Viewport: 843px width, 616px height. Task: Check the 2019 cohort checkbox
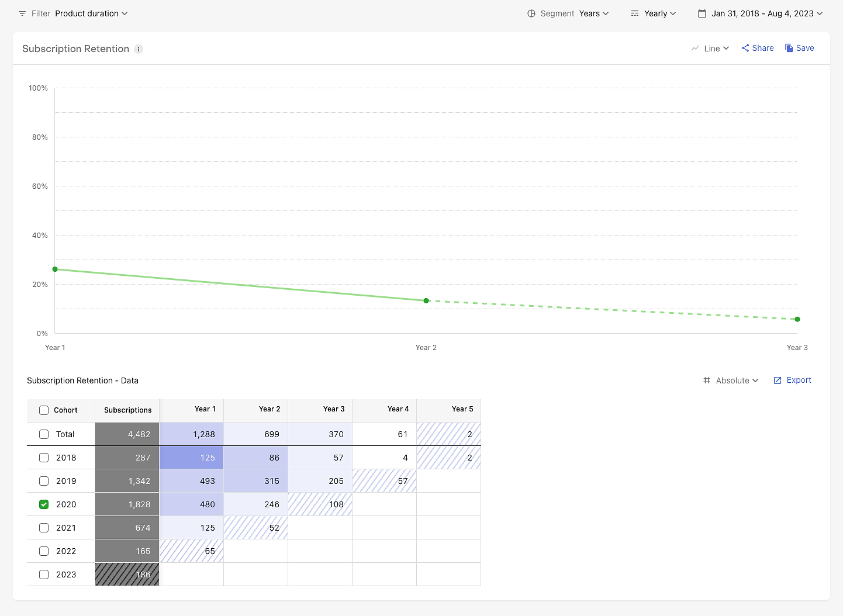pos(44,481)
